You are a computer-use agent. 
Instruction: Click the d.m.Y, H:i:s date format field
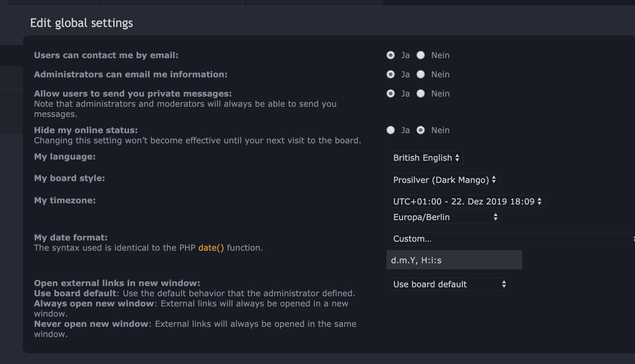454,260
